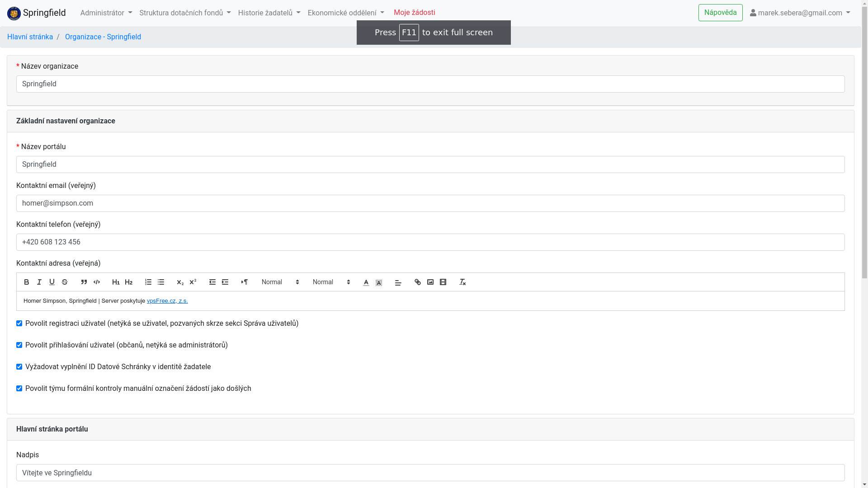Go to Moje žádosti
Image resolution: width=868 pixels, height=488 pixels.
tap(414, 13)
